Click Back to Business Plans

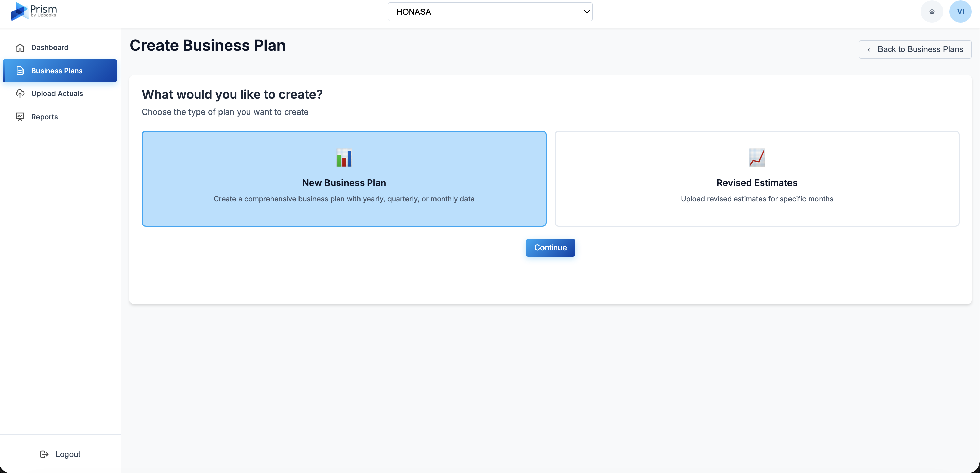click(x=915, y=49)
